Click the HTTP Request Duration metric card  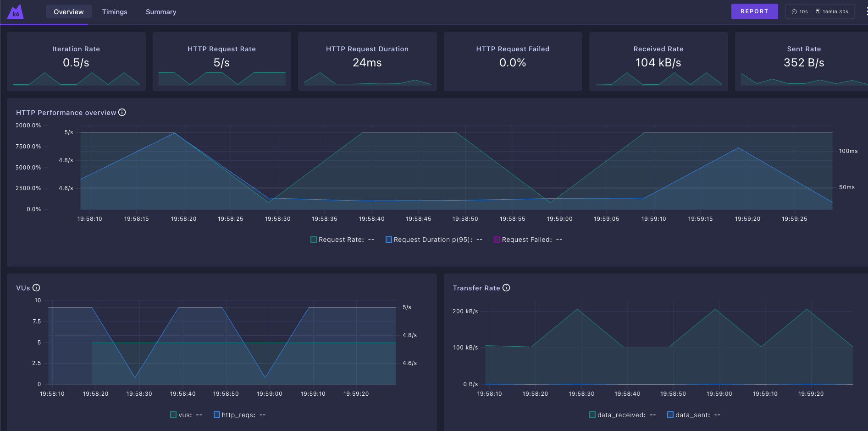[367, 62]
